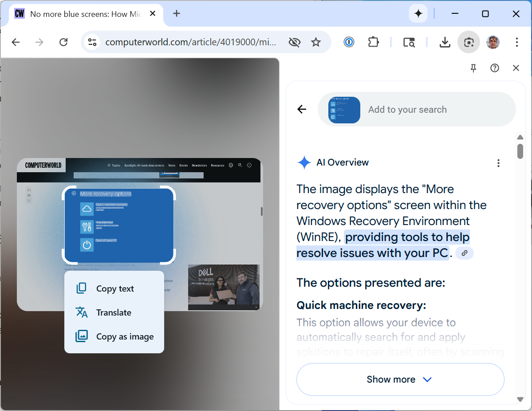The height and width of the screenshot is (411, 532).
Task: Click the side panel vertical scrollbar thumb
Action: 520,151
